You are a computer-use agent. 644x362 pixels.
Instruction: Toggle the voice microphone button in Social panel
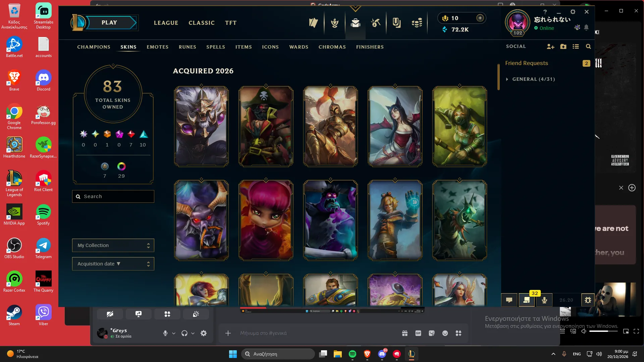click(x=544, y=300)
